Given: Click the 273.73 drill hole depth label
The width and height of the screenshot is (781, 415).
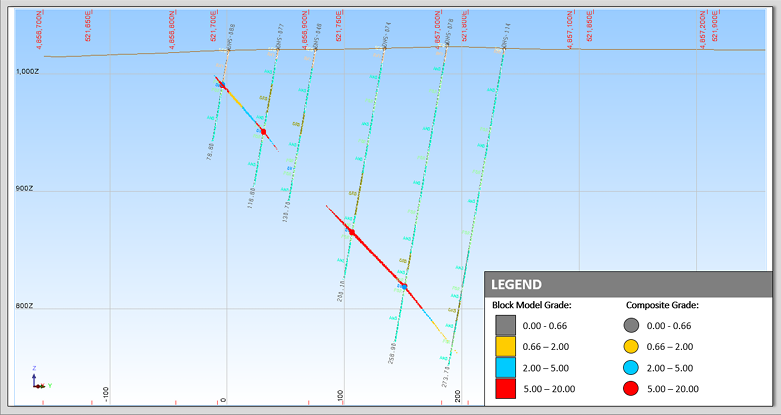Looking at the screenshot, I should 445,377.
